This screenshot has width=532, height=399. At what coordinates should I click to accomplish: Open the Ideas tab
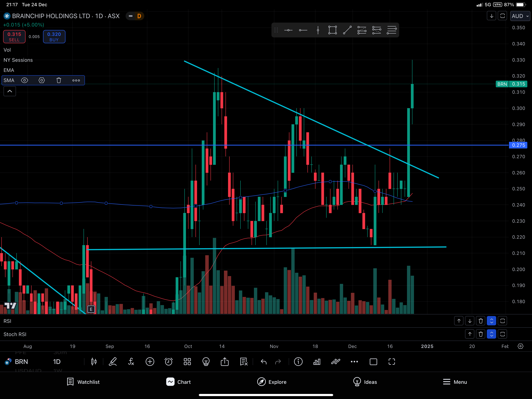click(365, 382)
